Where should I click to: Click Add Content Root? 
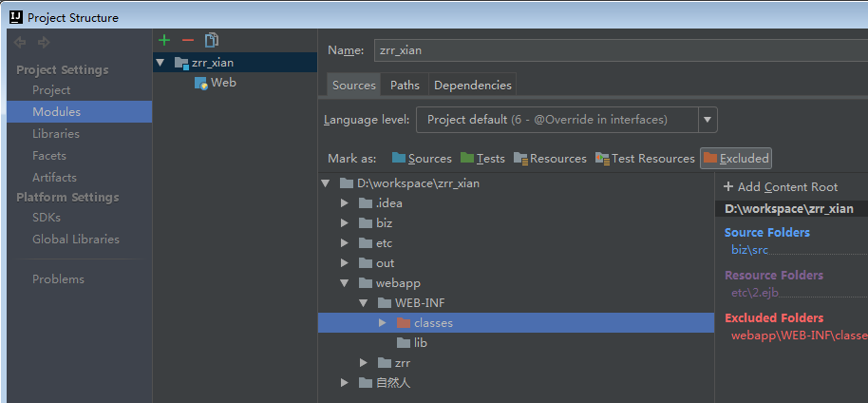point(781,187)
